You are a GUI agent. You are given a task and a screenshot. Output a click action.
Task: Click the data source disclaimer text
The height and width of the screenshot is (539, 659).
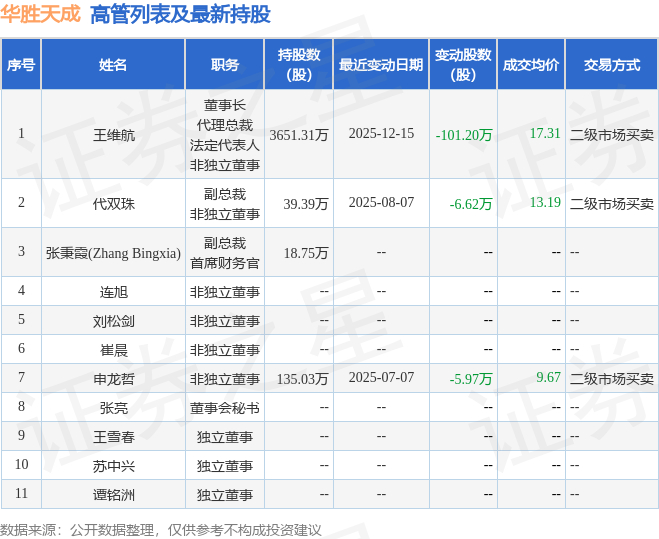tap(161, 530)
